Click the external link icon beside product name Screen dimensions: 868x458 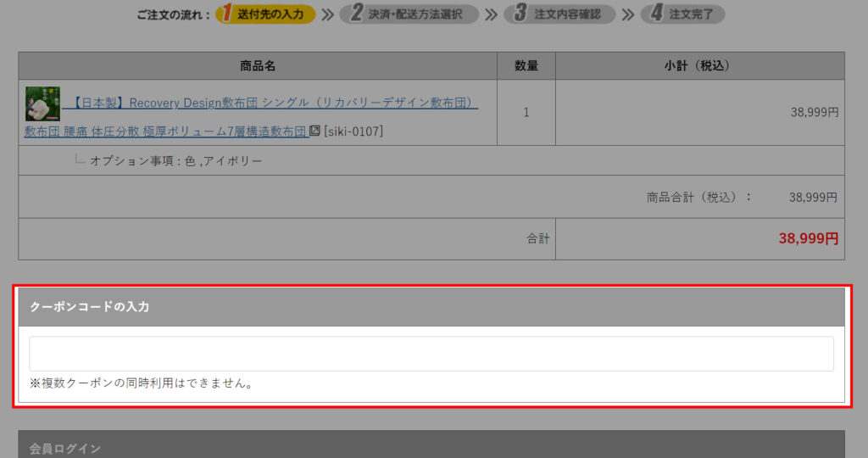pos(314,131)
